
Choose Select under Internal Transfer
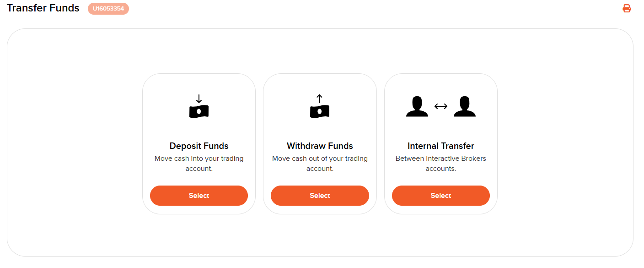pyautogui.click(x=441, y=196)
